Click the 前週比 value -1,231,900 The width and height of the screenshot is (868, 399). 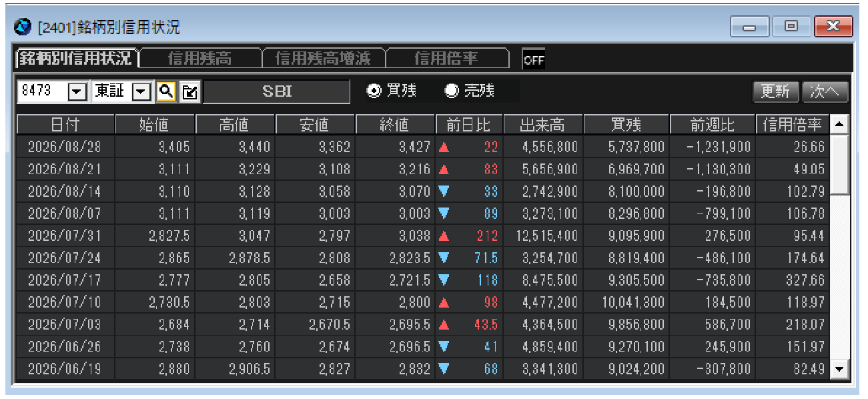[719, 147]
